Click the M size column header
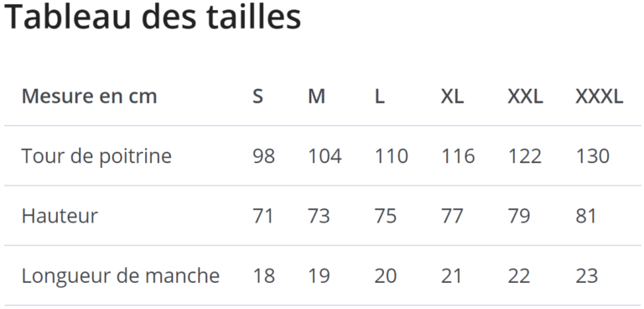Screen dimensions: 644x309 point(317,97)
